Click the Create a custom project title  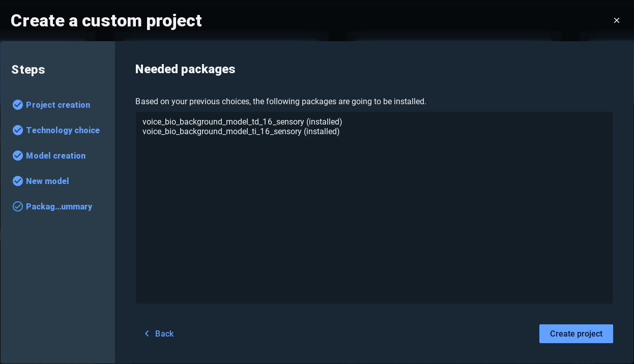click(106, 21)
